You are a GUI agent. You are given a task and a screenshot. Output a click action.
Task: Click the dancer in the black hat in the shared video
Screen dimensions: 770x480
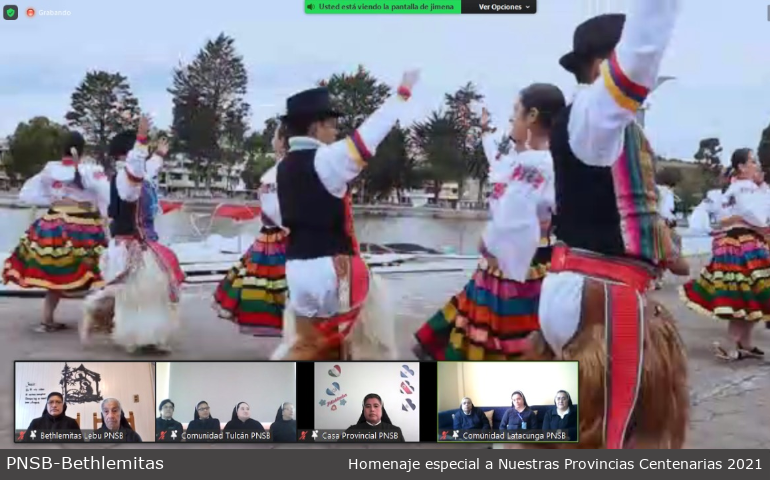click(320, 220)
